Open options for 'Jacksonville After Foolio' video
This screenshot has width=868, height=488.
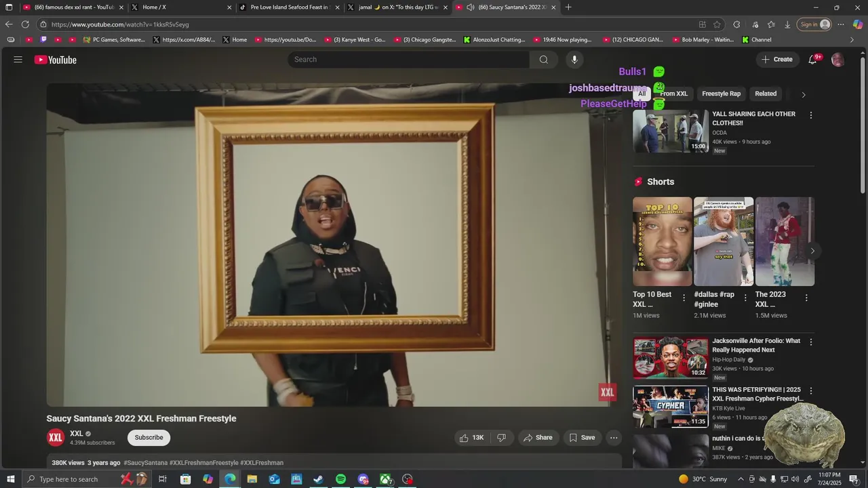(x=810, y=342)
